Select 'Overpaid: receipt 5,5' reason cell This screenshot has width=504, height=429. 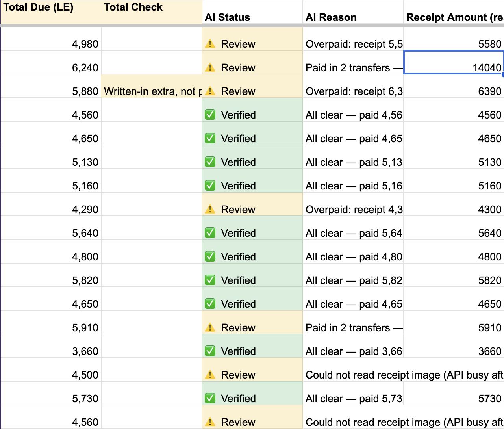tap(353, 39)
